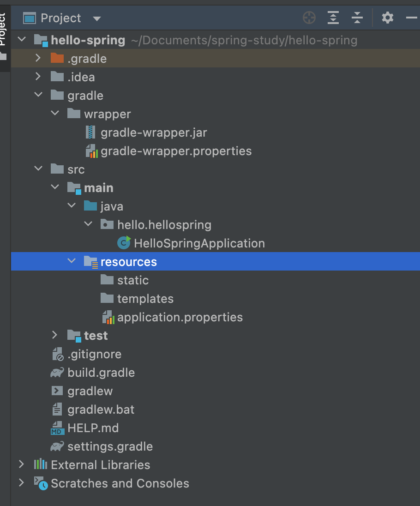Viewport: 420px width, 506px height.
Task: Click the External Libraries bars icon
Action: [x=41, y=464]
